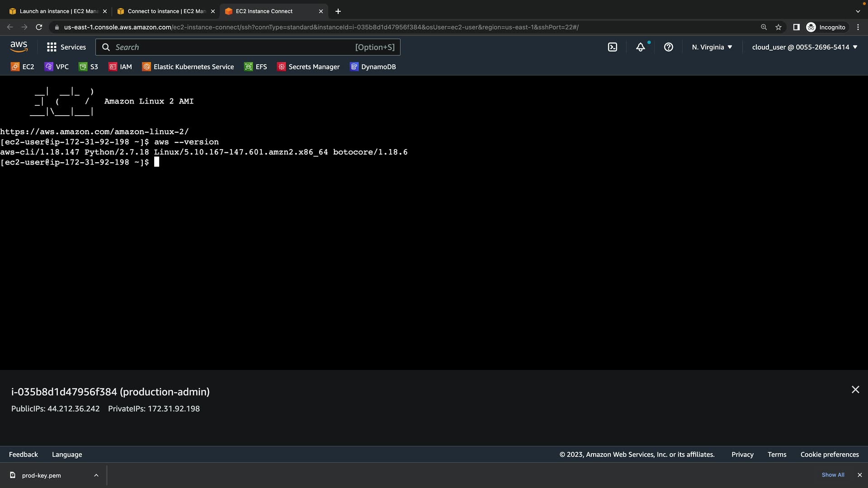Go to IAM service shortcut
Viewport: 868px width, 488px height.
tap(120, 67)
